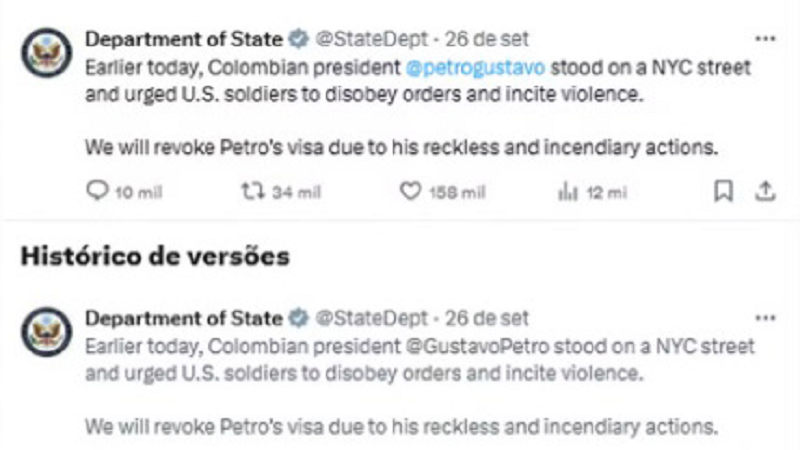Open the Department of State avatar in version history
The height and width of the screenshot is (450, 800).
46,332
